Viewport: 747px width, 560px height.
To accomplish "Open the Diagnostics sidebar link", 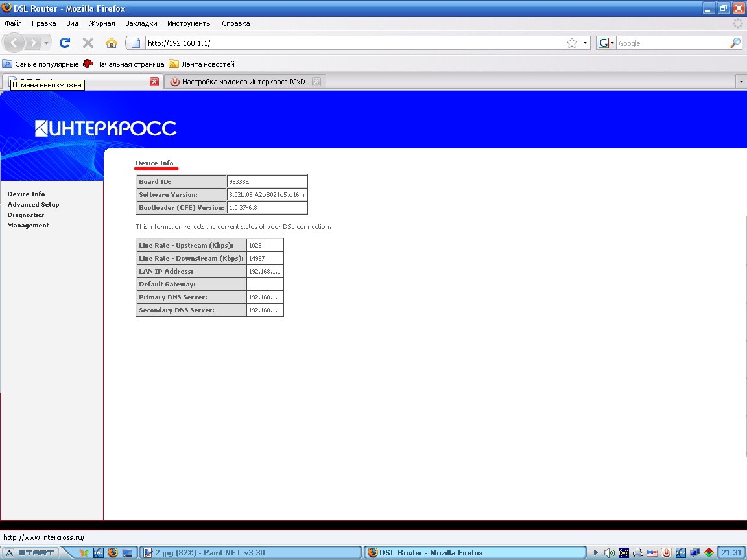I will [26, 215].
